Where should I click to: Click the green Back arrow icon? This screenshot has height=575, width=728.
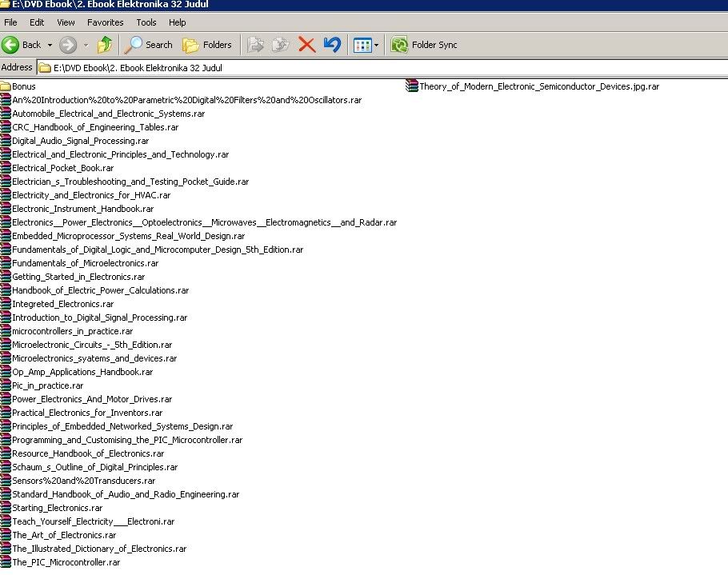click(x=10, y=45)
